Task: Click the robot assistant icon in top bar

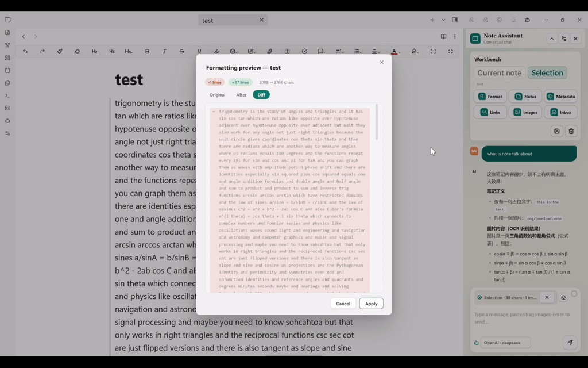Action: [527, 20]
